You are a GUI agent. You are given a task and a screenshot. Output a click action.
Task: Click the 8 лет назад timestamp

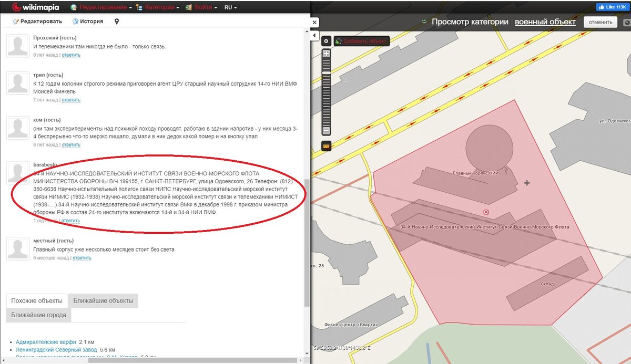click(46, 55)
